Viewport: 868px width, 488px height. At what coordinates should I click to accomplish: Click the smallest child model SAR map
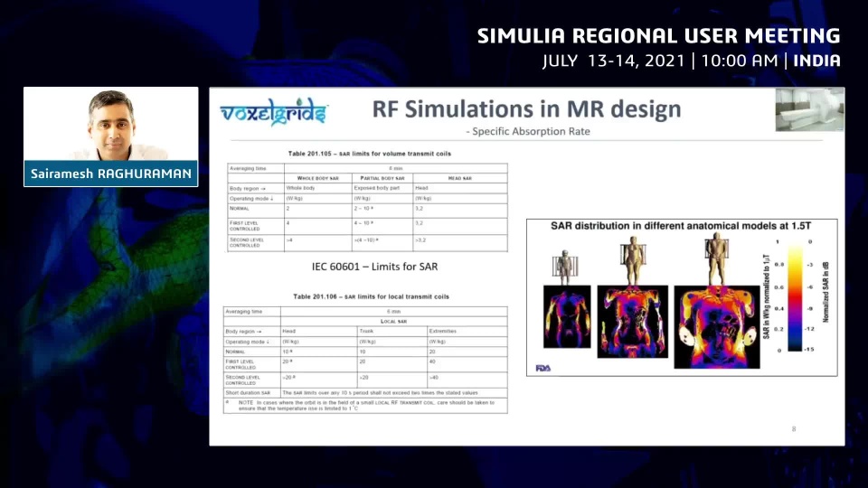coord(567,316)
